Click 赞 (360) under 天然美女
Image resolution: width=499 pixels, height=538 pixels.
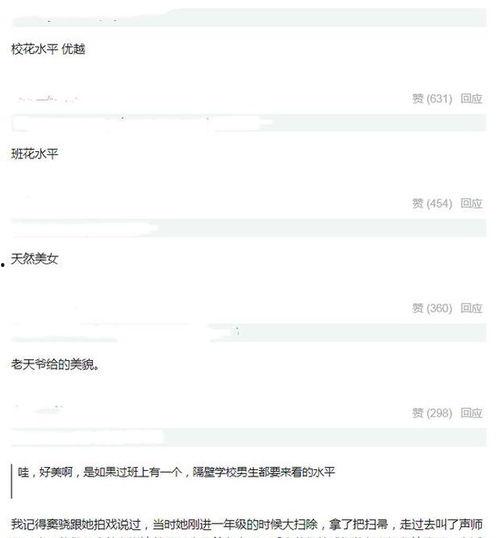(432, 308)
